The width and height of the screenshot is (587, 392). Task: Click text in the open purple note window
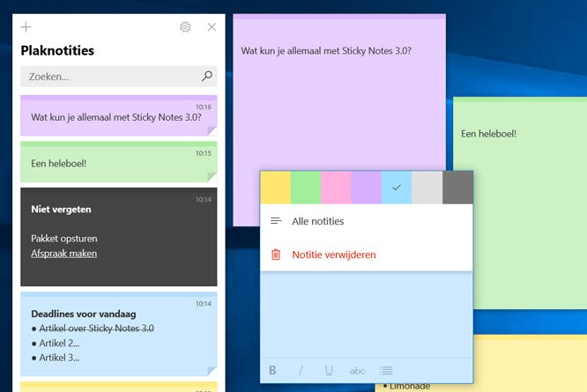326,51
